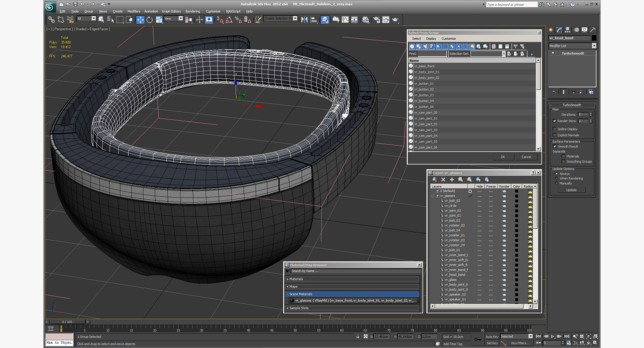644x348 pixels.
Task: Open Render Setup icon
Action: click(376, 20)
